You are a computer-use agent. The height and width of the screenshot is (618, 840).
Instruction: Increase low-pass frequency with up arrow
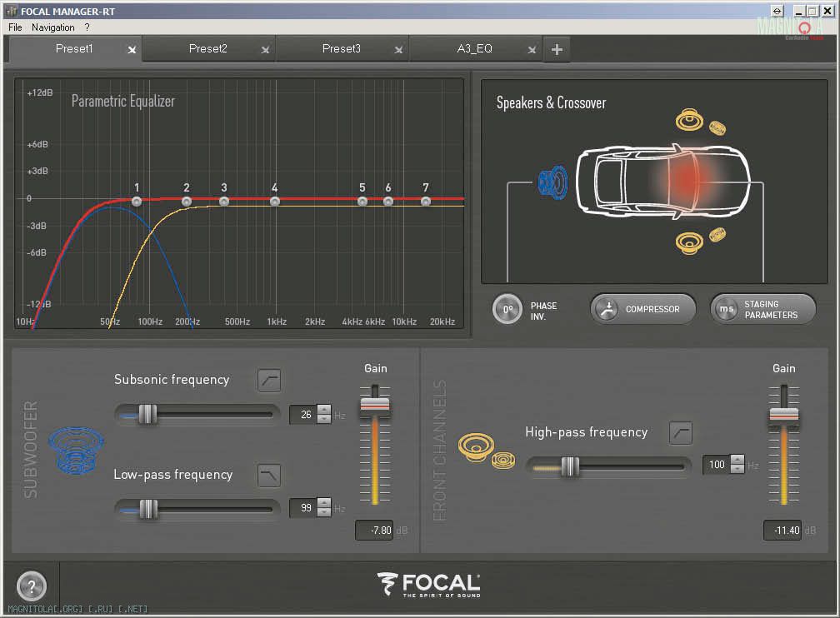(324, 503)
